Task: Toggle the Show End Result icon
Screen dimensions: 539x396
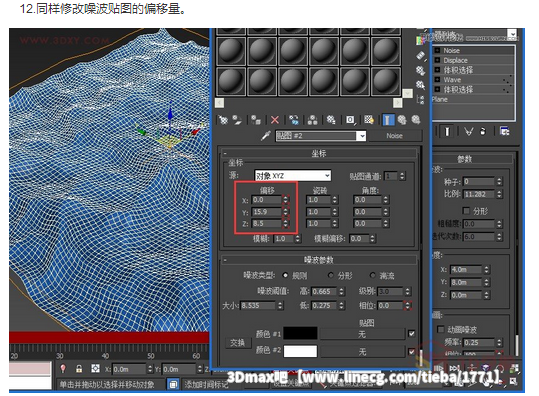Action: click(387, 120)
